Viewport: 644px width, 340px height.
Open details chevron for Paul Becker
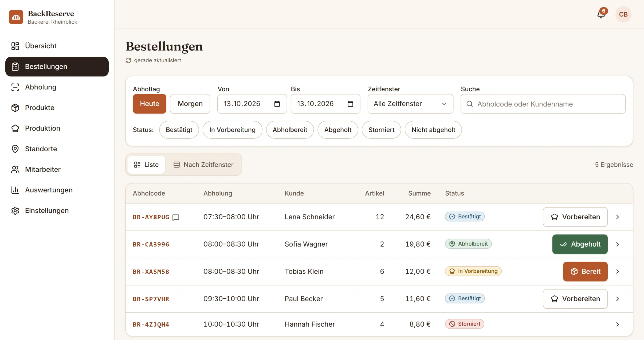pyautogui.click(x=617, y=299)
